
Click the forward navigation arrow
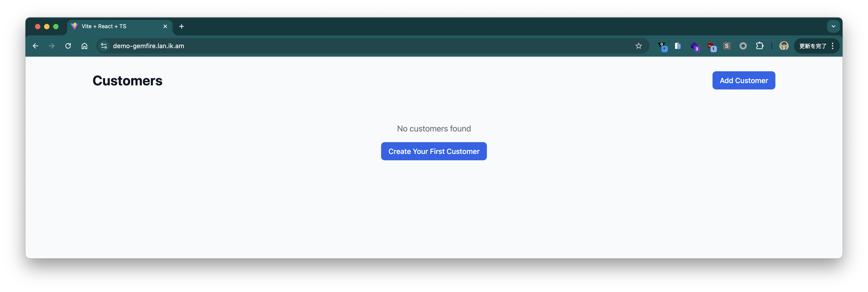(x=52, y=46)
